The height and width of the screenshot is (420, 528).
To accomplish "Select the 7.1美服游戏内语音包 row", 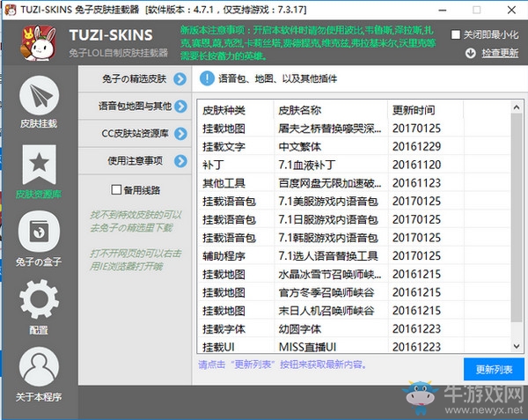I will (355, 201).
